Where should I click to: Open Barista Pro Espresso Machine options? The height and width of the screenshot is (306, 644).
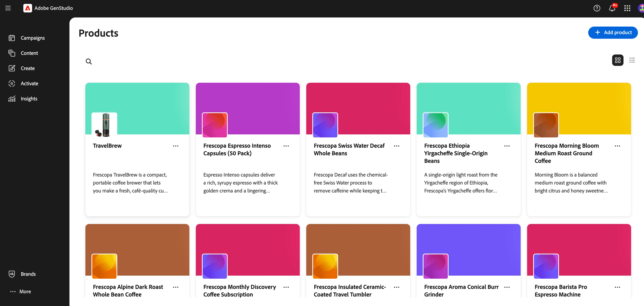617,287
